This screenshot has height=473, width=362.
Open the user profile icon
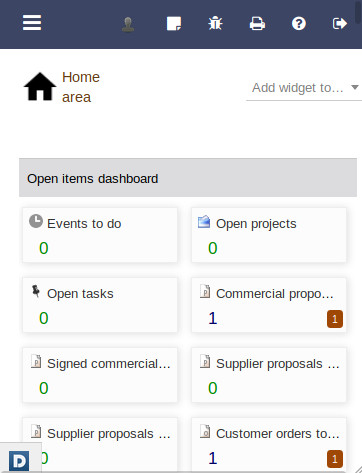coord(128,24)
